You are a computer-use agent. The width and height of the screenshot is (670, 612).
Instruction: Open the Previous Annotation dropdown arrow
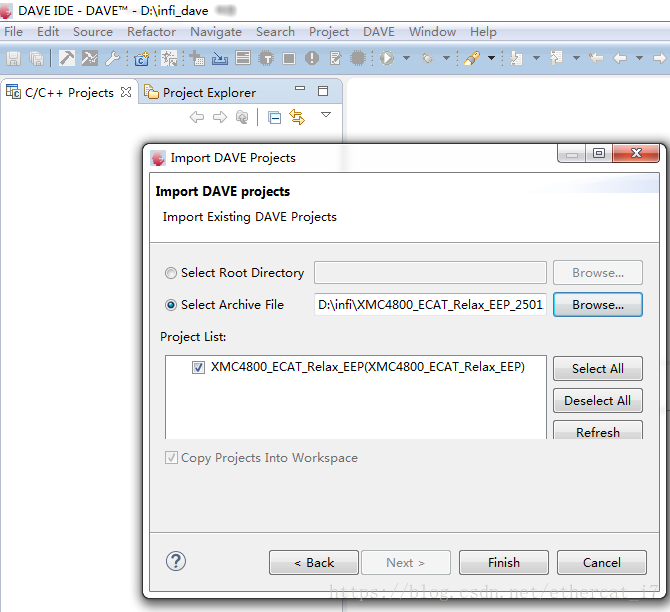point(576,58)
